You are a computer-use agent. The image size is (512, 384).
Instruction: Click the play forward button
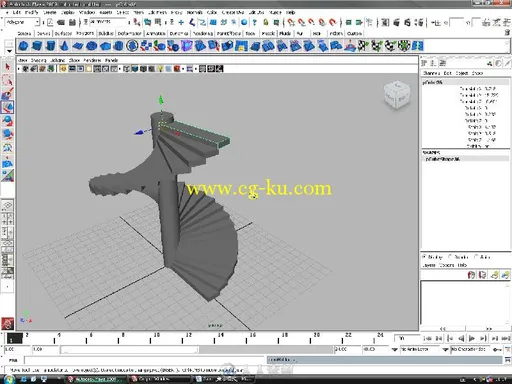[472, 339]
